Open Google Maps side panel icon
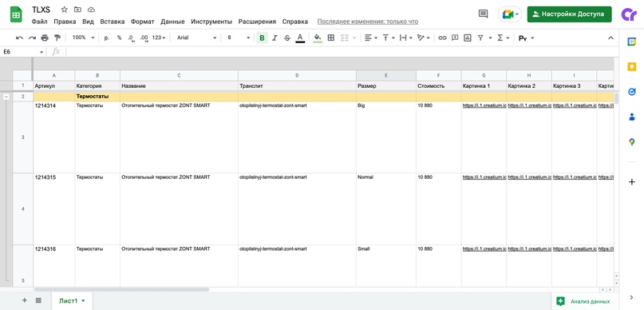644x310 pixels. tap(632, 142)
